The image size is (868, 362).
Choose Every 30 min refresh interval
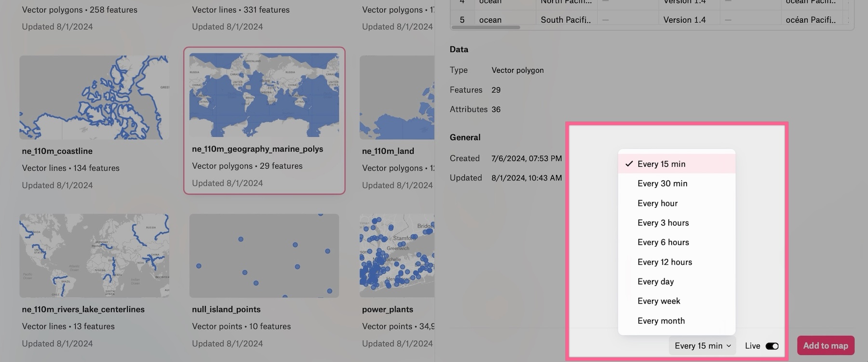tap(677, 184)
